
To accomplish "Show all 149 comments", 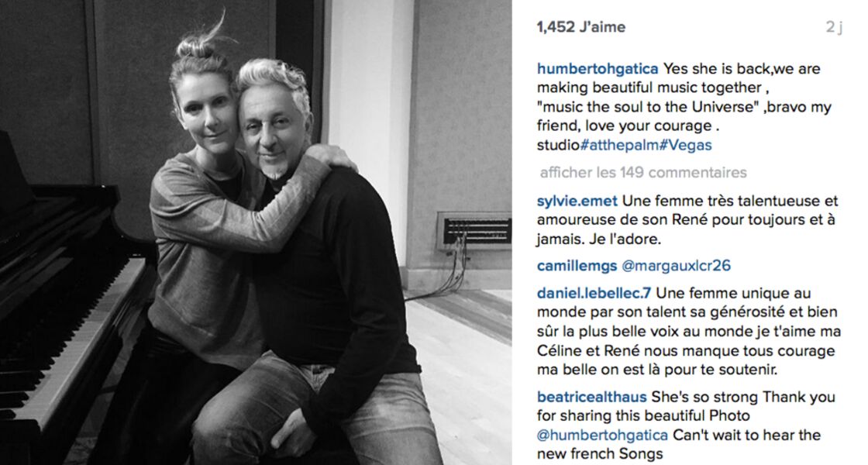I will 643,173.
